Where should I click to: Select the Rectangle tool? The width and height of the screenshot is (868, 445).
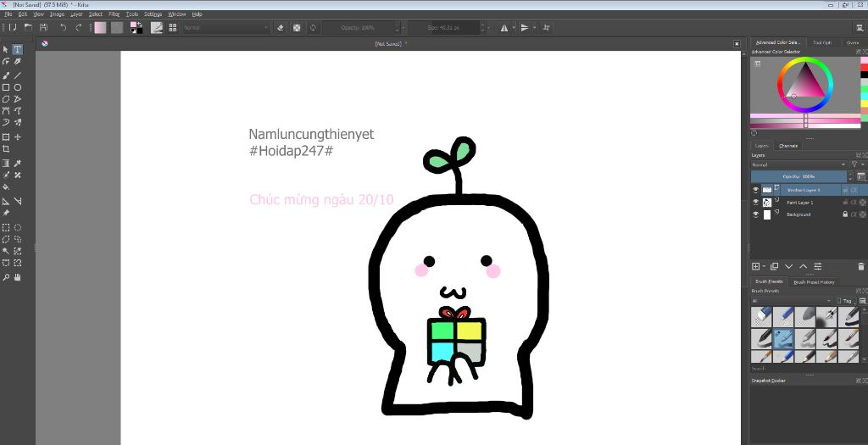click(6, 87)
